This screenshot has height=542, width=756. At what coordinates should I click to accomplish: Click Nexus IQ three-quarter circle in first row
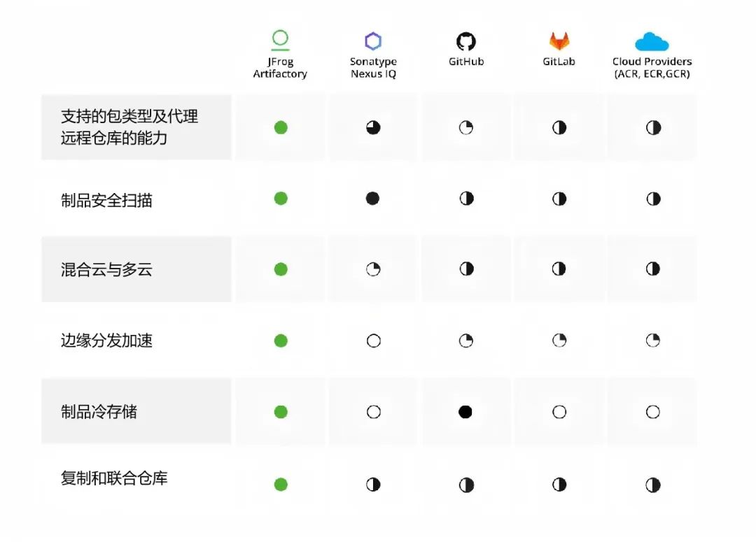373,128
